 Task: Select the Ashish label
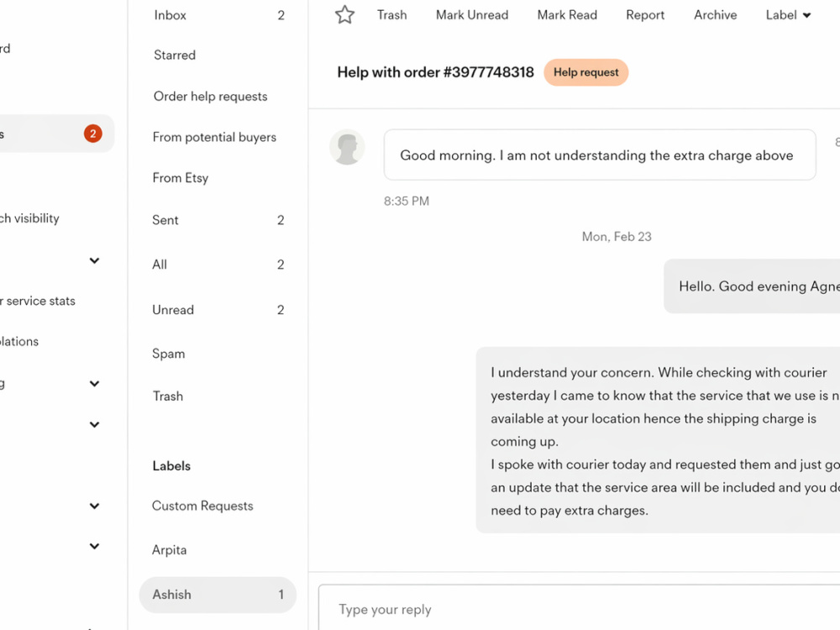point(218,595)
